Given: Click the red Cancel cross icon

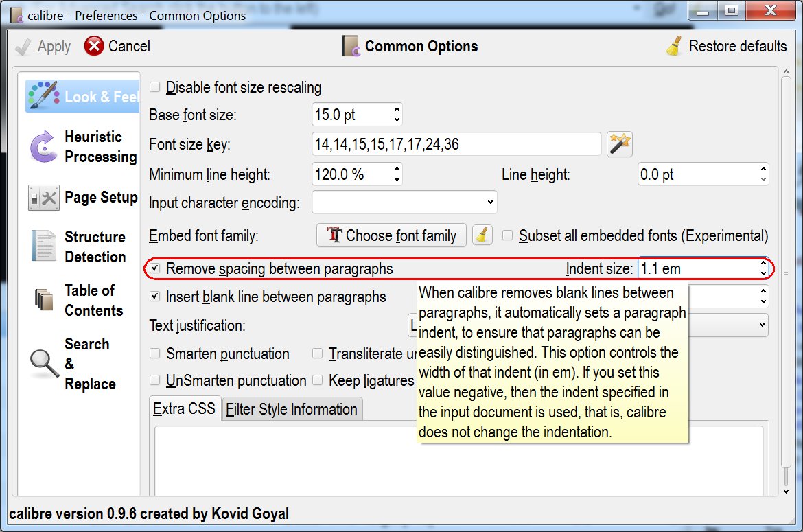Looking at the screenshot, I should pyautogui.click(x=94, y=46).
